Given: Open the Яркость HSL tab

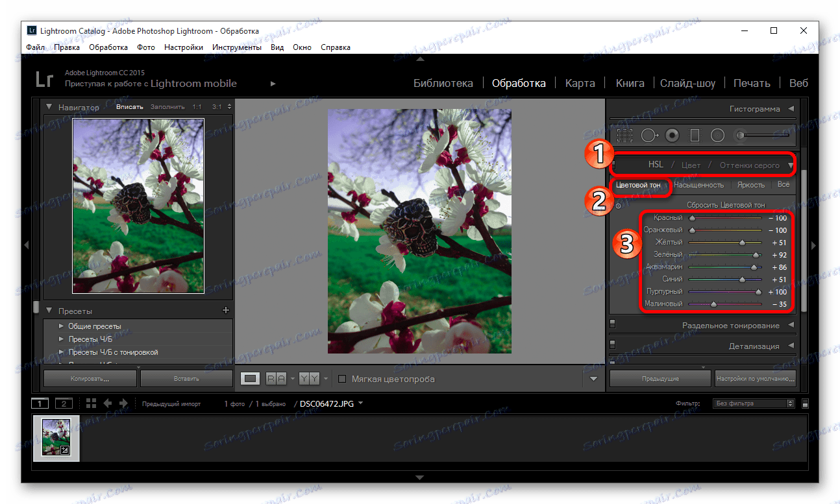Looking at the screenshot, I should coord(751,185).
